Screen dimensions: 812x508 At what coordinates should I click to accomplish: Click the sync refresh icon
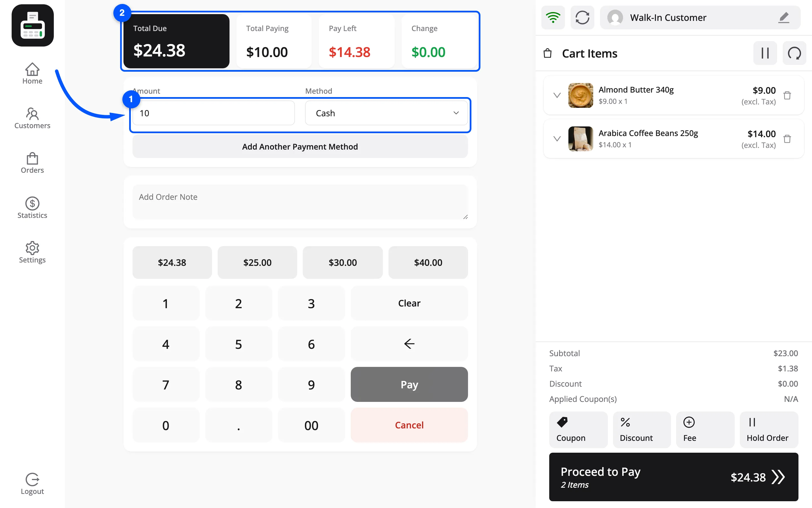582,17
